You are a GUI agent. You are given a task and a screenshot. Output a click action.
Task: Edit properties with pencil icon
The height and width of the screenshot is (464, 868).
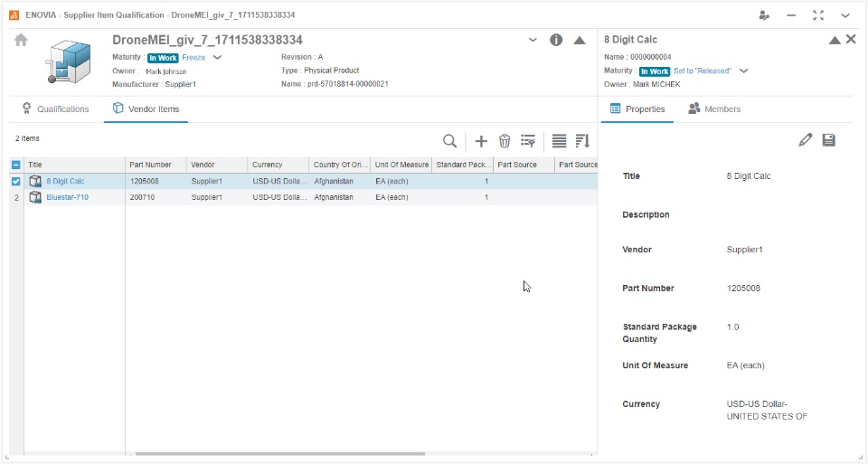click(x=806, y=140)
